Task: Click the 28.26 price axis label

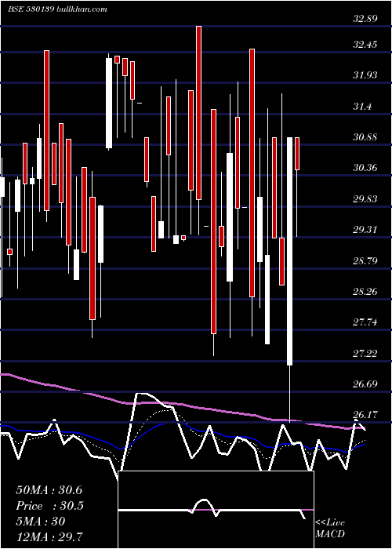Action: (x=365, y=292)
